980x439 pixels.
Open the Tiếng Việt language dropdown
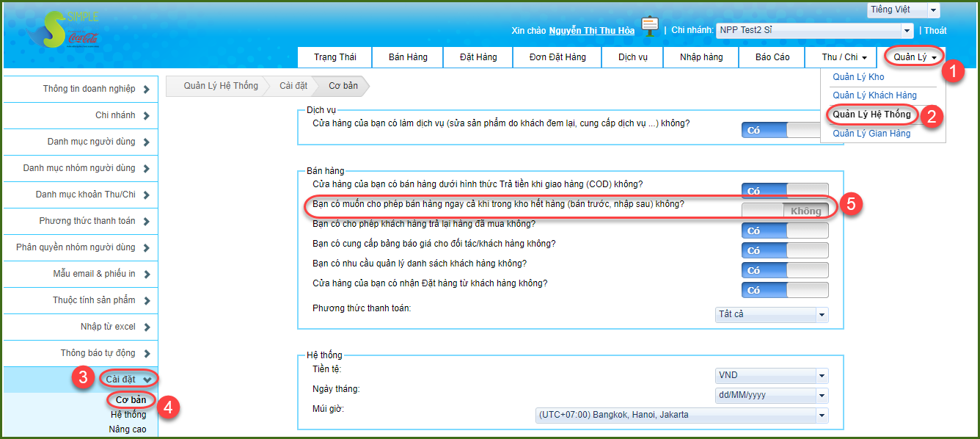[x=903, y=10]
